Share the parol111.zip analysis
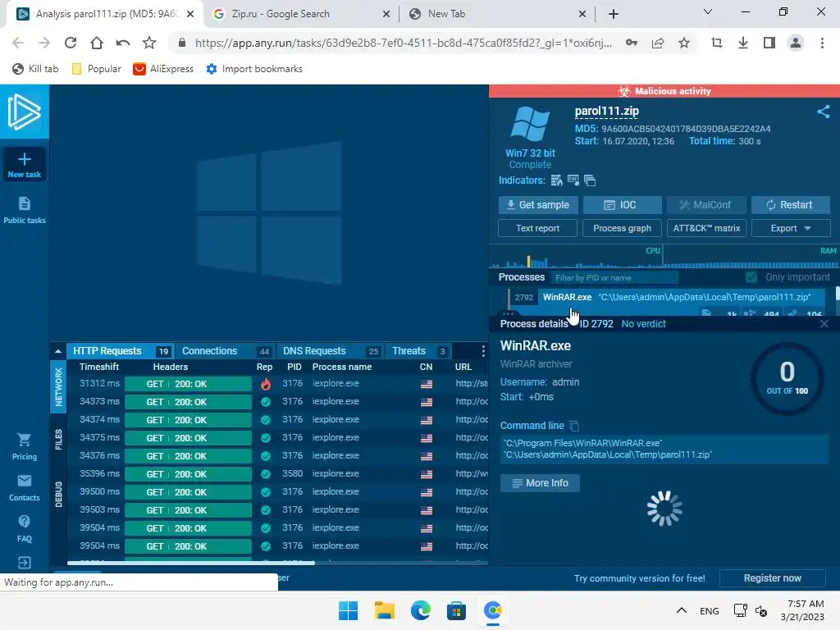Screen dimensions: 840x630 pos(824,112)
